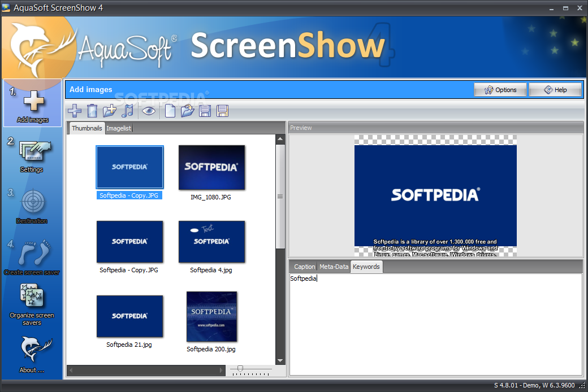Select the Softpedia 4.jpg thumbnail
The width and height of the screenshot is (588, 392).
(211, 242)
